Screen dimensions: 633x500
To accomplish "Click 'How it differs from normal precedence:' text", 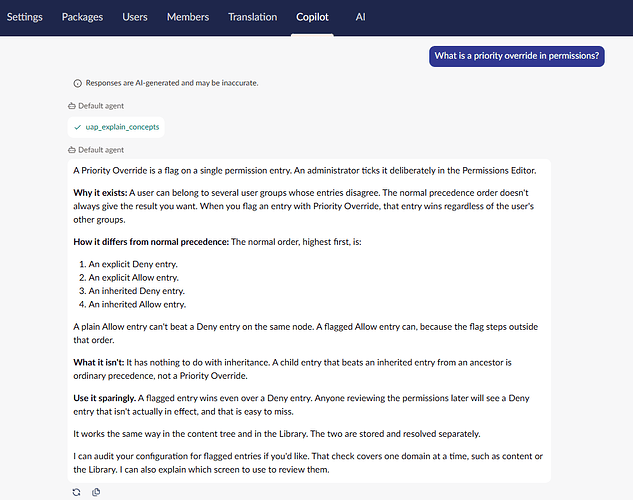I will (x=151, y=242).
